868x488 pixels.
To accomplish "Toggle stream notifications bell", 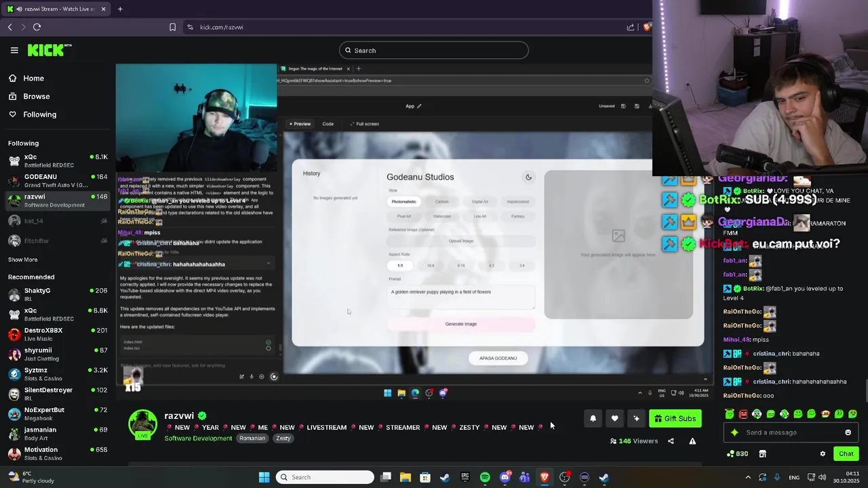I will point(593,419).
